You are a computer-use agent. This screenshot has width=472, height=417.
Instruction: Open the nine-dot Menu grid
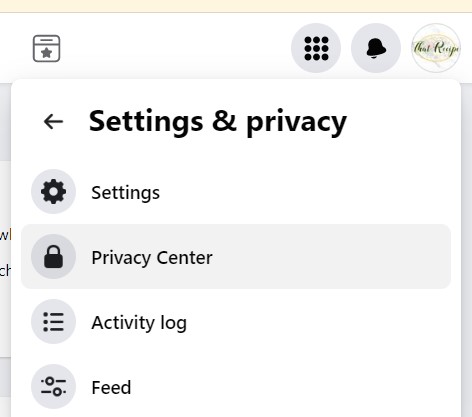point(316,48)
